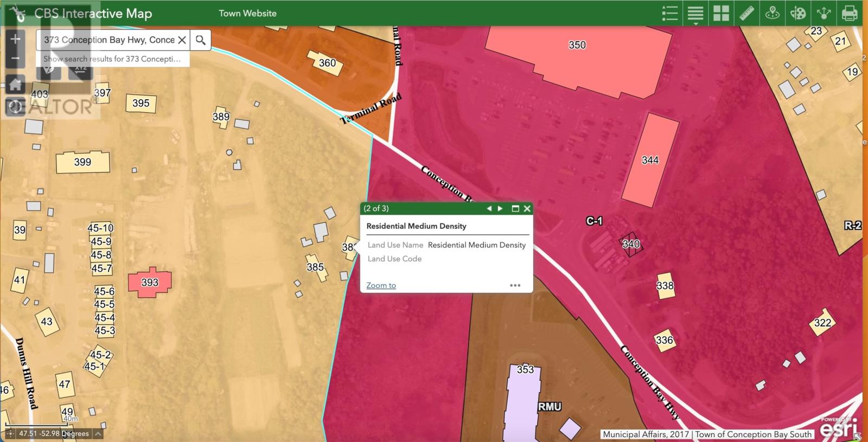Open the Town Website link

(x=247, y=13)
